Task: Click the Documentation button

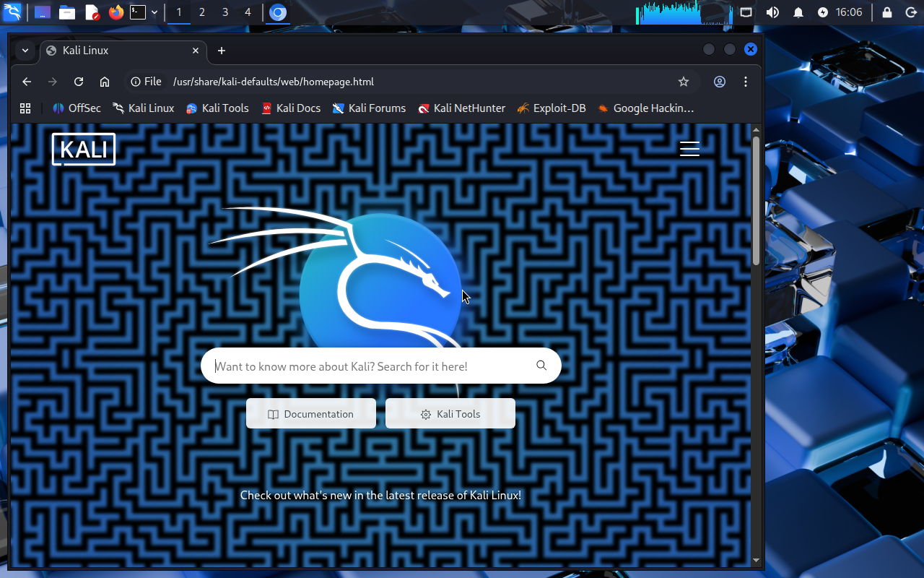Action: pyautogui.click(x=311, y=414)
